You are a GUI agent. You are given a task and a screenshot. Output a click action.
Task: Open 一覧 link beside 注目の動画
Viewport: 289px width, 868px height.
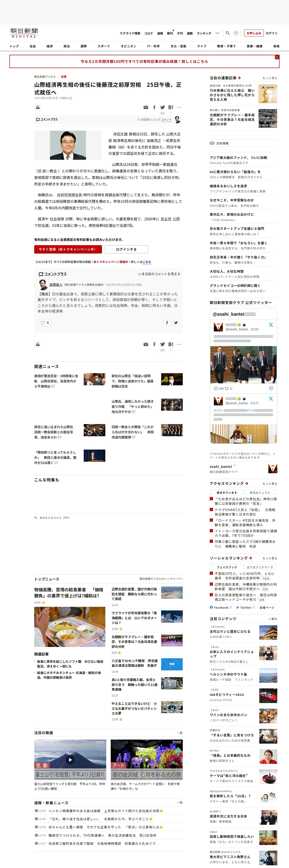tap(180, 733)
